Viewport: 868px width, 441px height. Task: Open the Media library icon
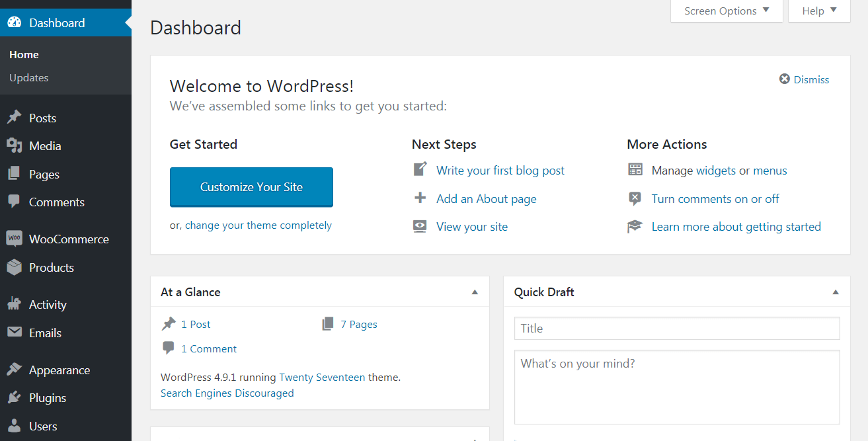point(15,145)
